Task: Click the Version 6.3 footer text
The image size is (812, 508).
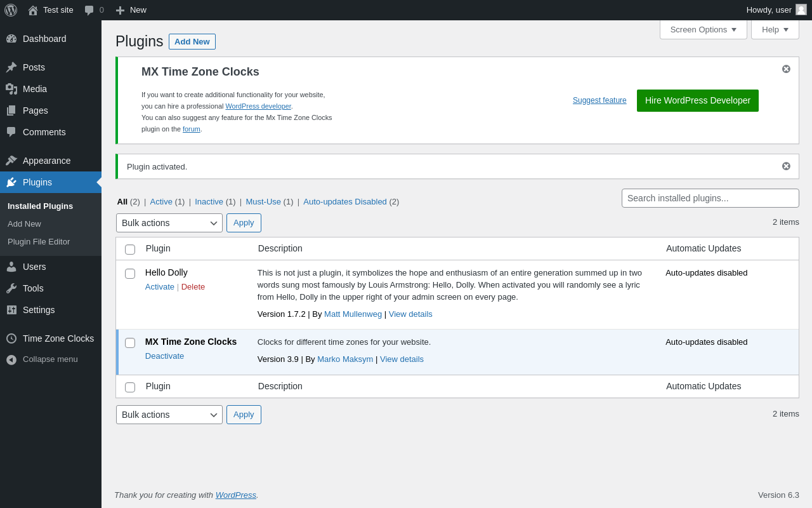Action: 778,495
